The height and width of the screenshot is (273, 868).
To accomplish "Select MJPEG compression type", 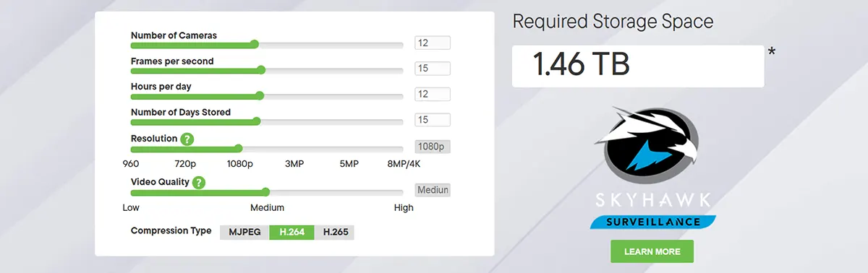I will click(x=244, y=232).
